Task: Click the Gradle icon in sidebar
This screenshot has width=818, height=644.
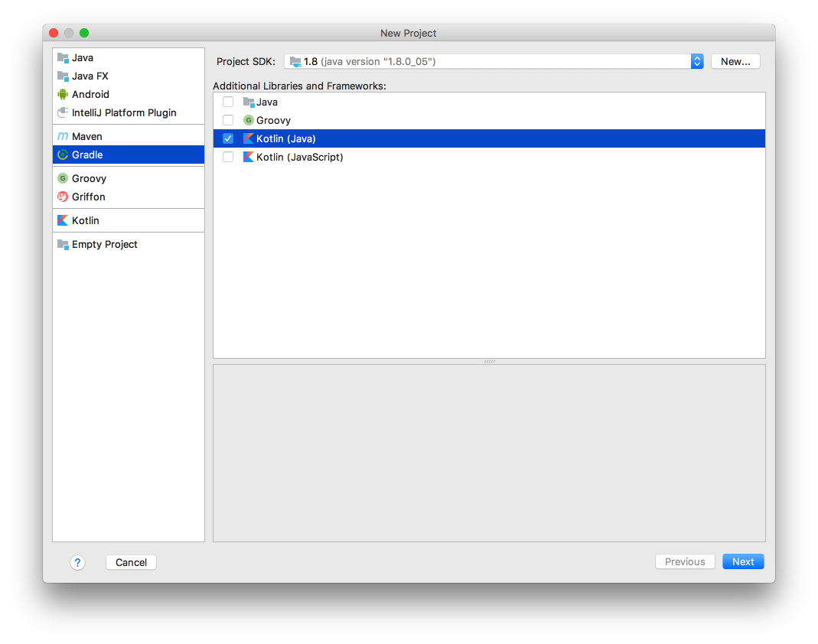Action: point(63,154)
